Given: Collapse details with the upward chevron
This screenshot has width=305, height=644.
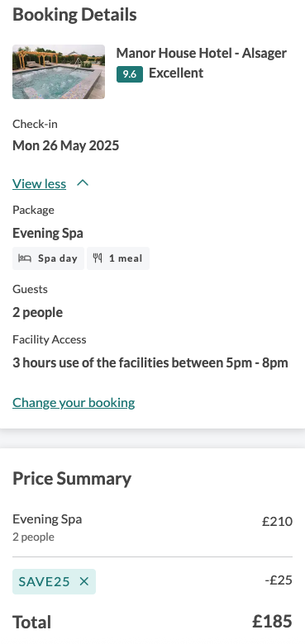Looking at the screenshot, I should [83, 183].
